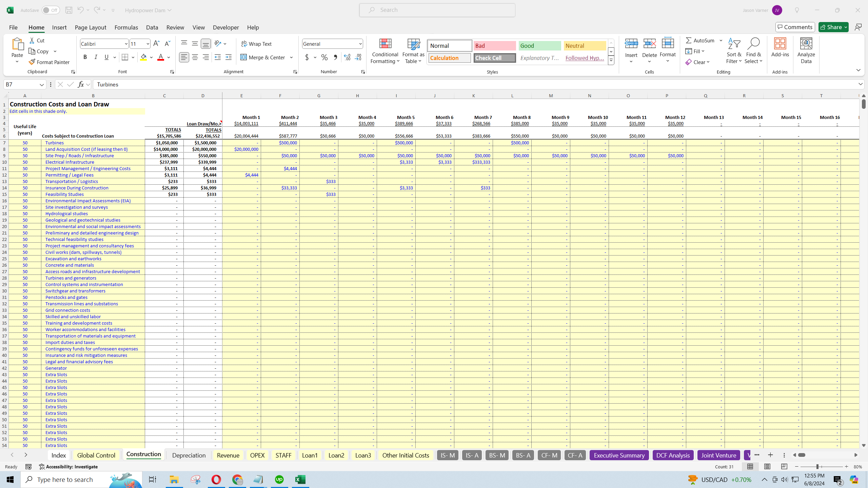Open the number format General dropdown
This screenshot has width=868, height=488.
(x=360, y=44)
